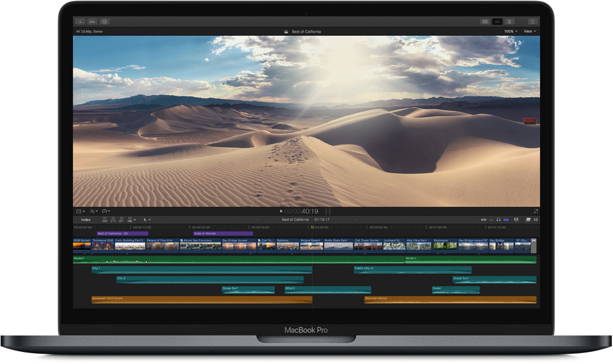
Task: Open the 100% zoom dropdown
Action: [510, 32]
